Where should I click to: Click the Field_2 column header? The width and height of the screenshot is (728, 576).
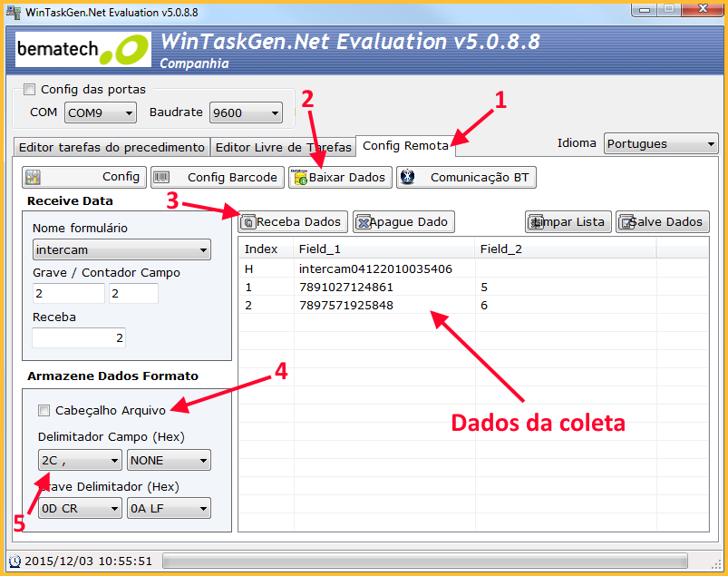coord(566,249)
